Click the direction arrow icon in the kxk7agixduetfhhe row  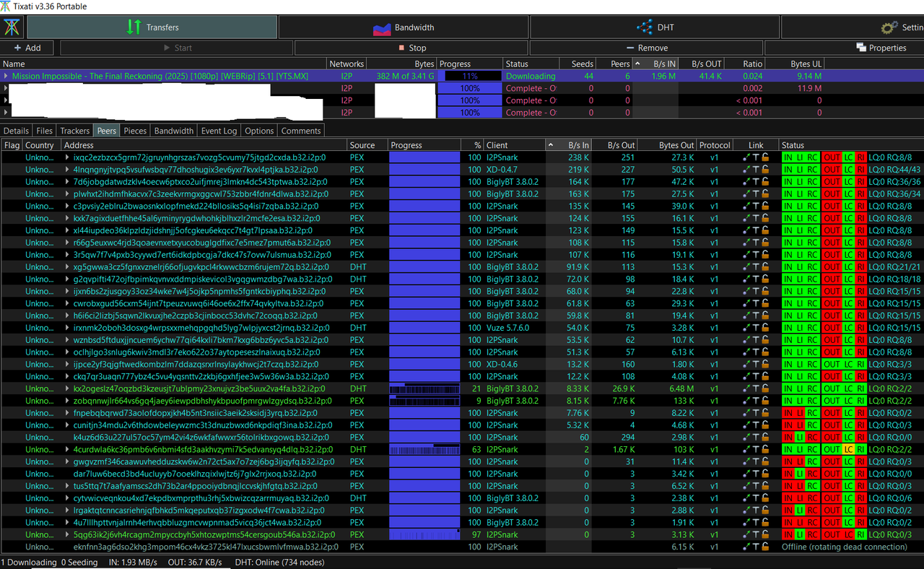[x=746, y=218]
